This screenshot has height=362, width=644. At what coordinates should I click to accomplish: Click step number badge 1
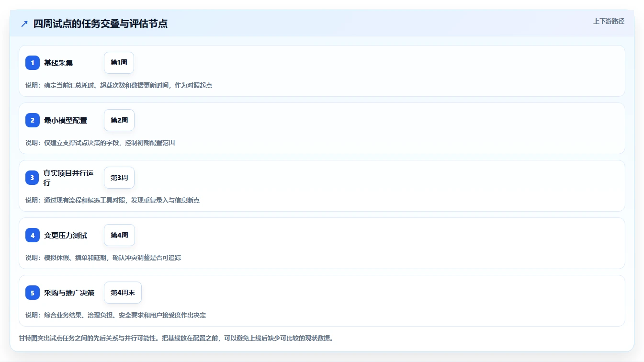pyautogui.click(x=33, y=63)
